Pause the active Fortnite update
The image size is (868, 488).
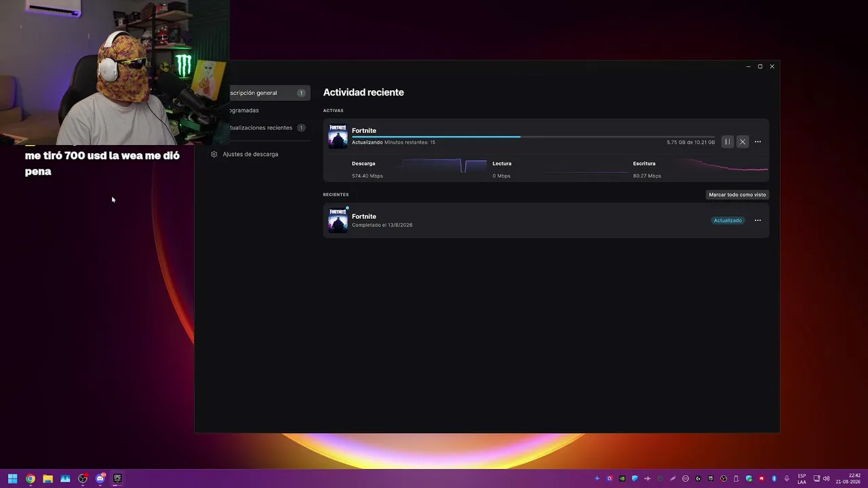pos(727,142)
